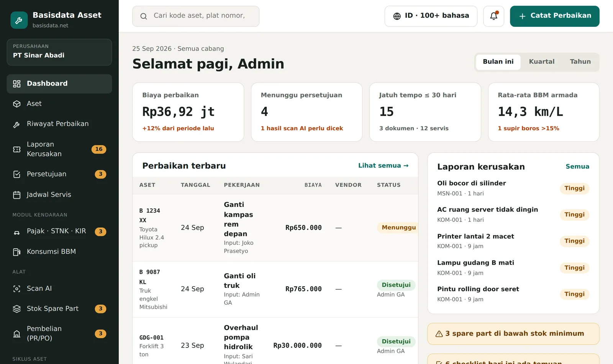The height and width of the screenshot is (364, 613).
Task: Switch period to Bulan ini
Action: [x=498, y=62]
